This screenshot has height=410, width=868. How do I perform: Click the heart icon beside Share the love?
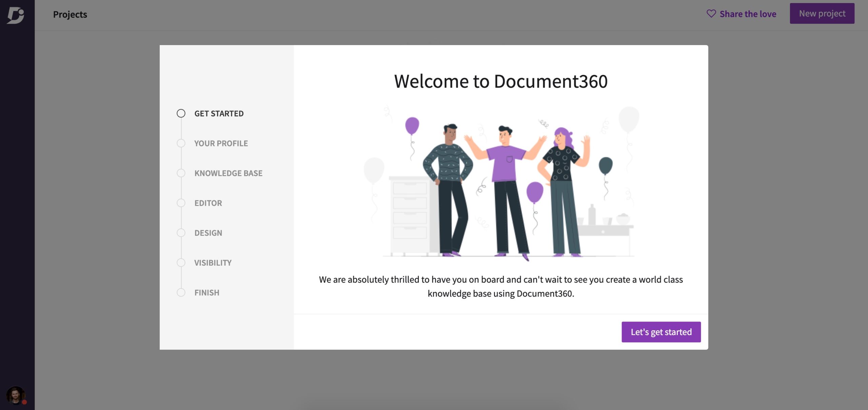[x=711, y=14]
